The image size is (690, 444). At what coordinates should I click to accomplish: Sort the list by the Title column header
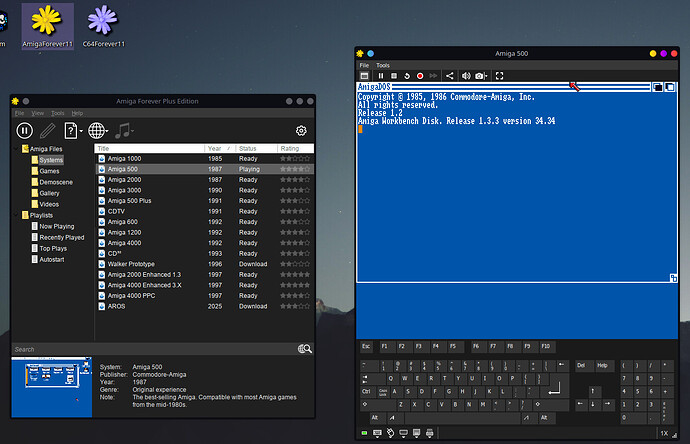(150, 148)
